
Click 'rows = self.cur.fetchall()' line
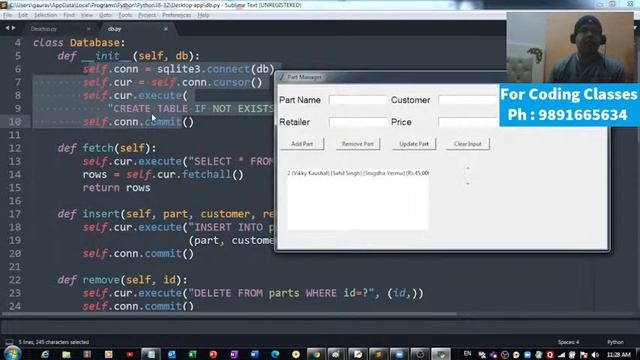pyautogui.click(x=163, y=174)
